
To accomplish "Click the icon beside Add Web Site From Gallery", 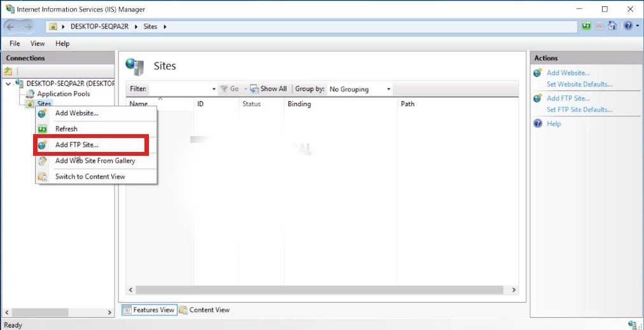I will tap(42, 161).
